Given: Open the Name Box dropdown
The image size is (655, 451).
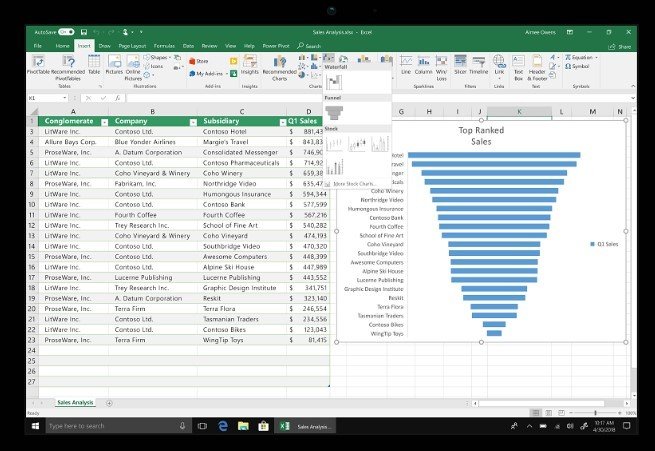Looking at the screenshot, I should pos(65,98).
